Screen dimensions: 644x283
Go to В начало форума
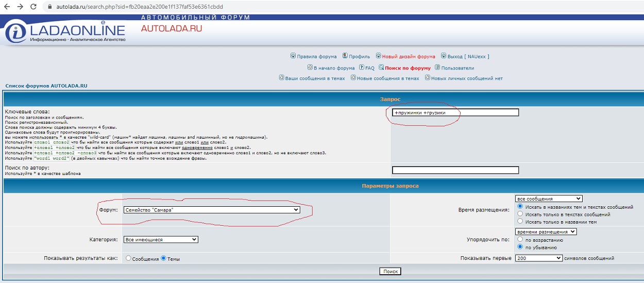(x=334, y=68)
